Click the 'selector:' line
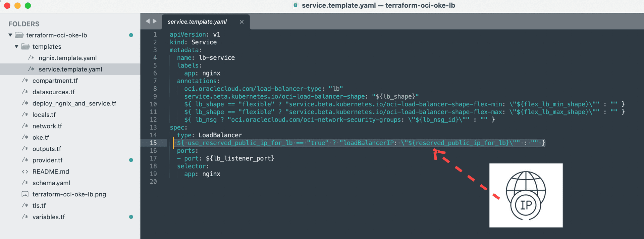 point(193,166)
